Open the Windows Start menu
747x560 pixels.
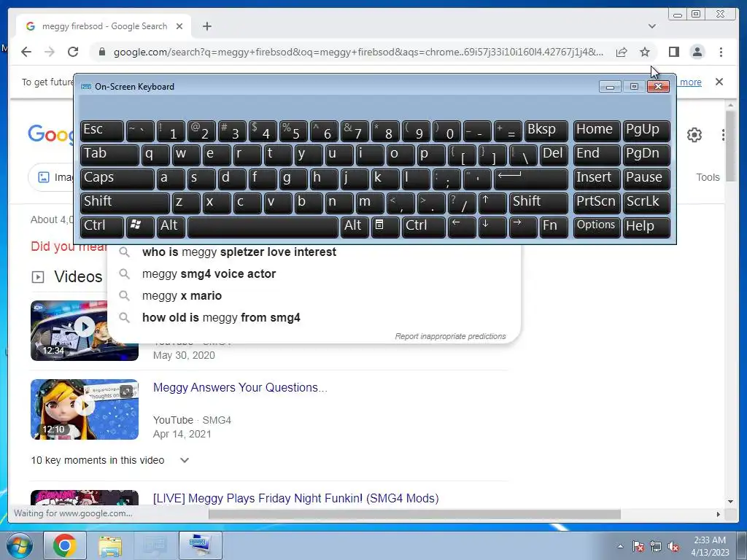click(x=19, y=545)
